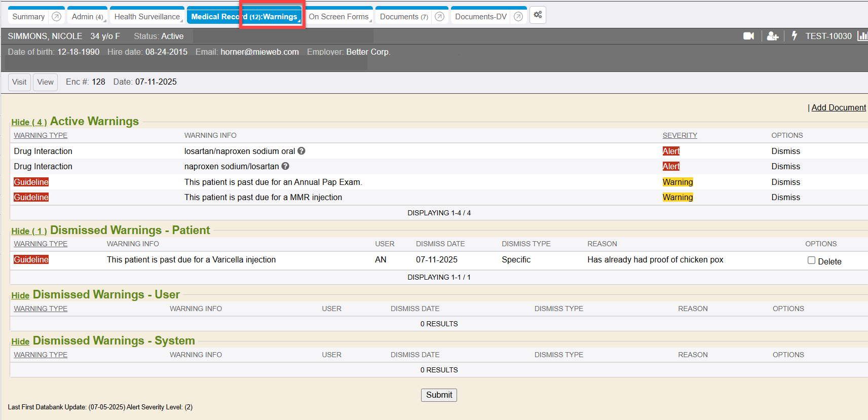Dismiss the Annual Pap Exam warning
The height and width of the screenshot is (420, 868).
coord(785,182)
